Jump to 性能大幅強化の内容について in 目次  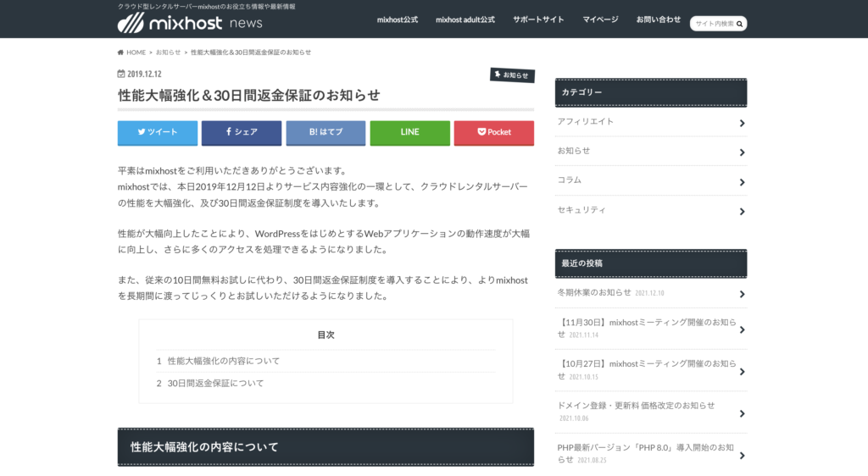(224, 361)
